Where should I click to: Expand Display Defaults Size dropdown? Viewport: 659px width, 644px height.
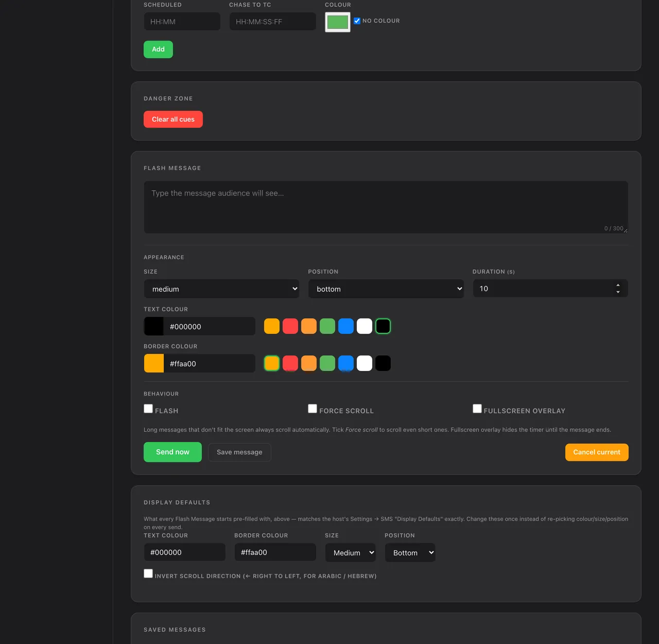pos(351,553)
